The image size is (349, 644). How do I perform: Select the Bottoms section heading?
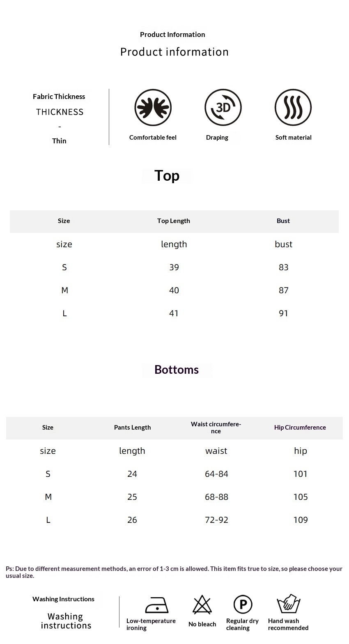pyautogui.click(x=177, y=370)
